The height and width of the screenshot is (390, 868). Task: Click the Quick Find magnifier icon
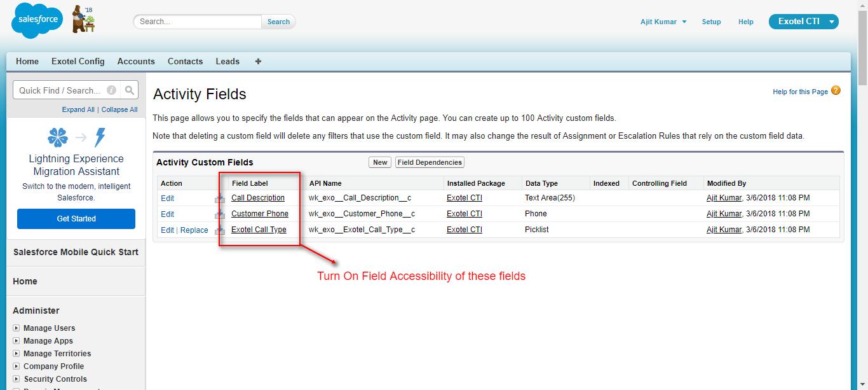click(129, 90)
